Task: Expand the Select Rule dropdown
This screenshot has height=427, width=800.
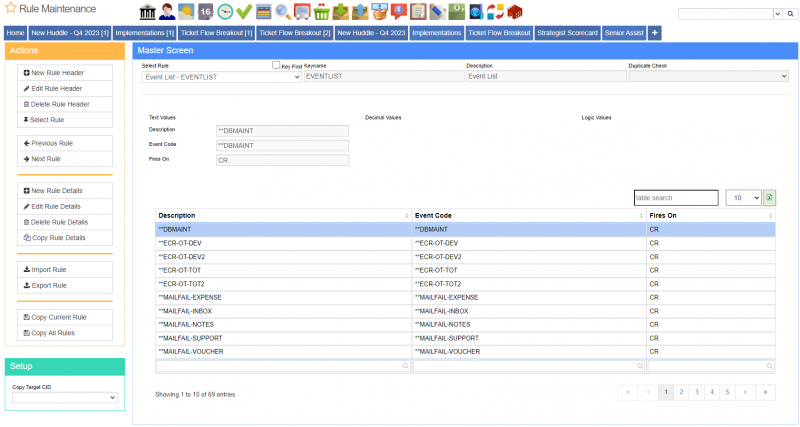Action: pos(221,76)
